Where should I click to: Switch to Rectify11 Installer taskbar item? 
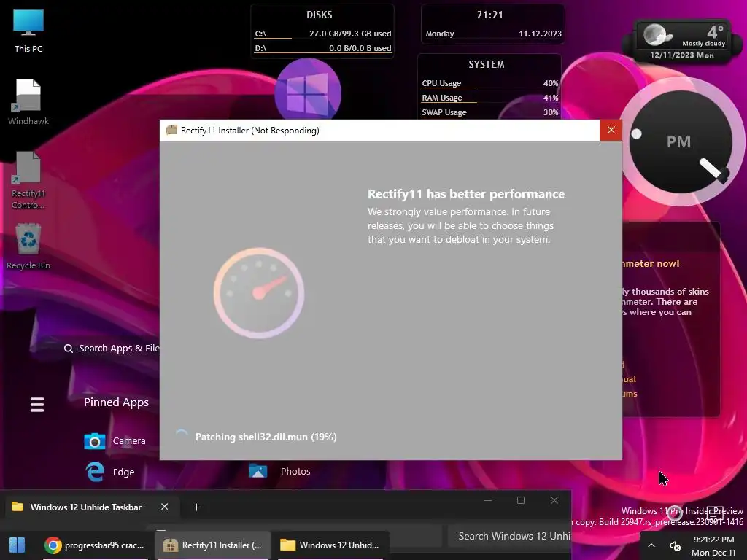point(212,545)
